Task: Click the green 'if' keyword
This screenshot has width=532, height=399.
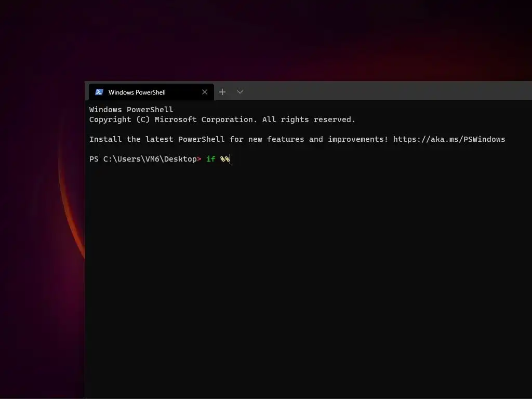Action: (211, 159)
